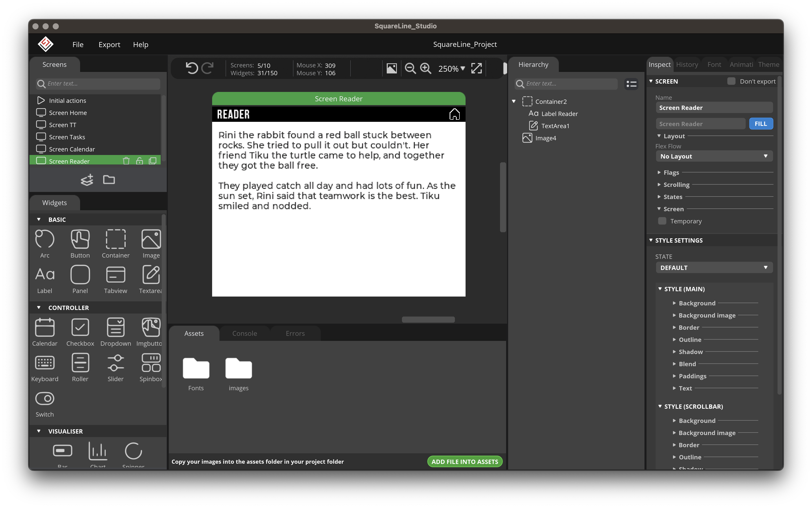This screenshot has width=812, height=508.
Task: Select the Button widget
Action: click(80, 244)
